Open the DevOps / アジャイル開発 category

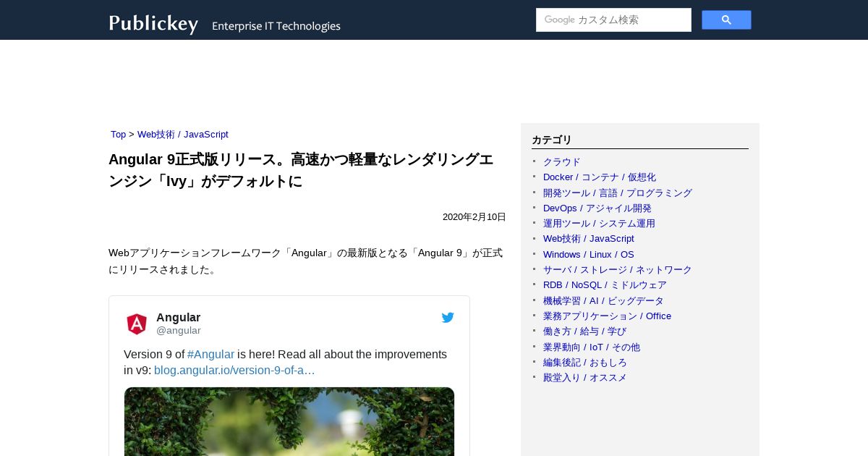coord(597,208)
